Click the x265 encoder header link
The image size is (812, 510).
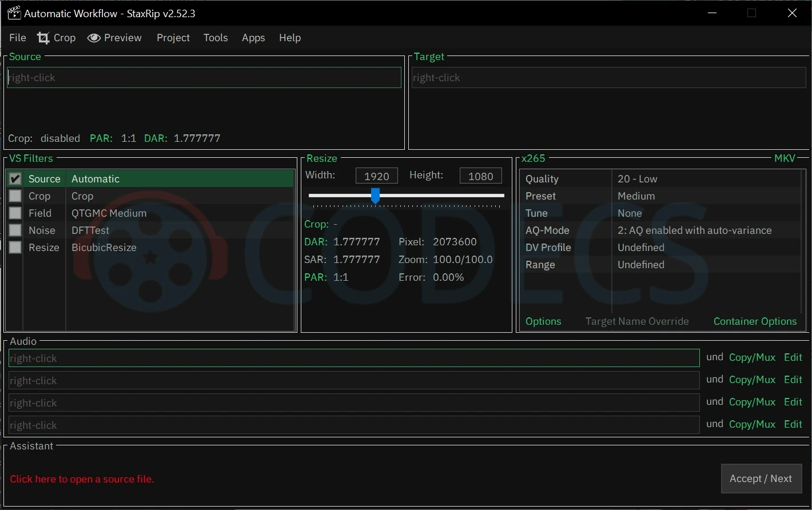pyautogui.click(x=534, y=158)
